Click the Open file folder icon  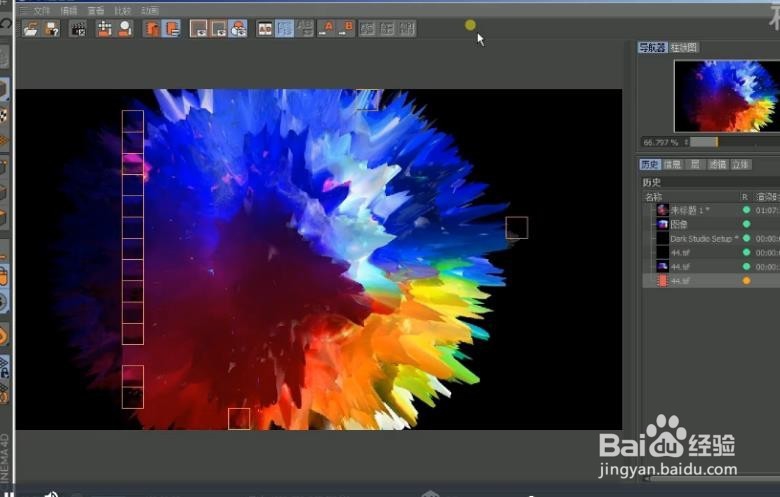tap(30, 29)
